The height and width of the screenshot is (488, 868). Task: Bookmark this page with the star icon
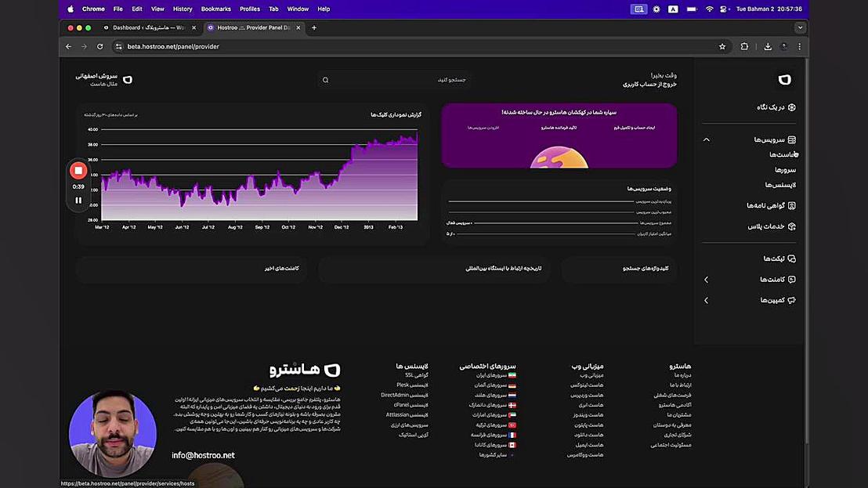coord(722,46)
